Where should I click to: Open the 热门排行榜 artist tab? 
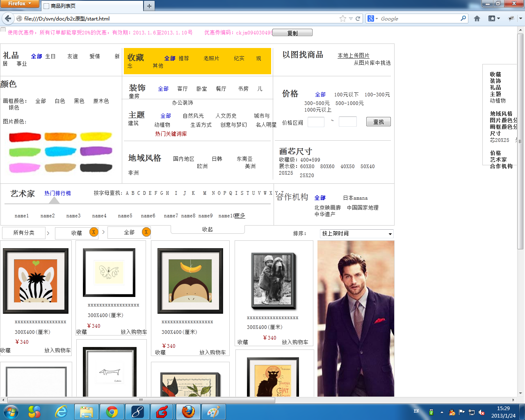point(58,193)
